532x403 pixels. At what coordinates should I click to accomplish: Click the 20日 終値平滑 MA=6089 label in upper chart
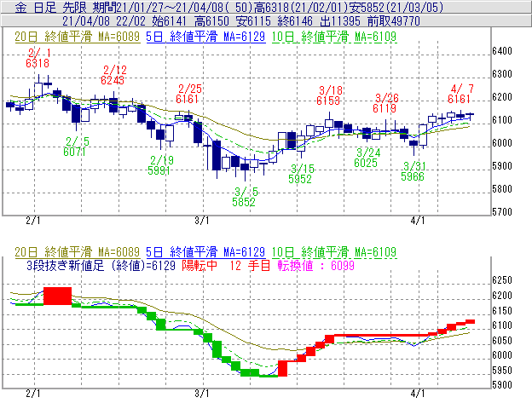point(78,37)
